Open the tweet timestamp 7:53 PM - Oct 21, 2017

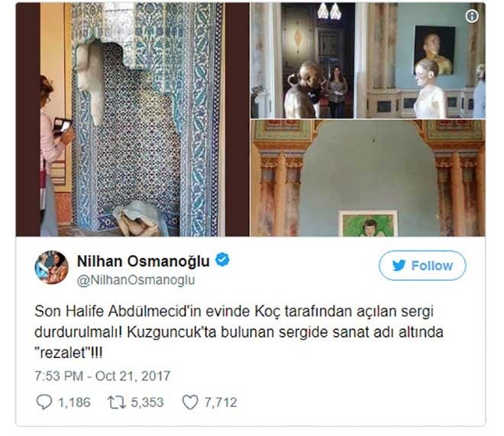pyautogui.click(x=102, y=376)
